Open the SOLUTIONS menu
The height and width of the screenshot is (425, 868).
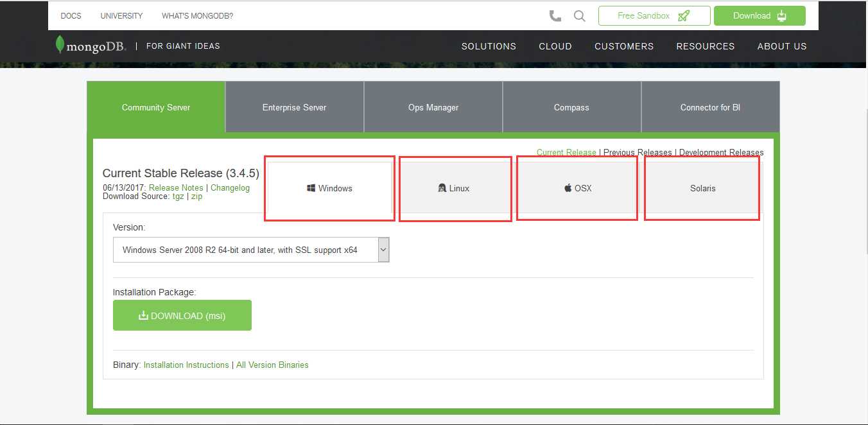(x=489, y=46)
